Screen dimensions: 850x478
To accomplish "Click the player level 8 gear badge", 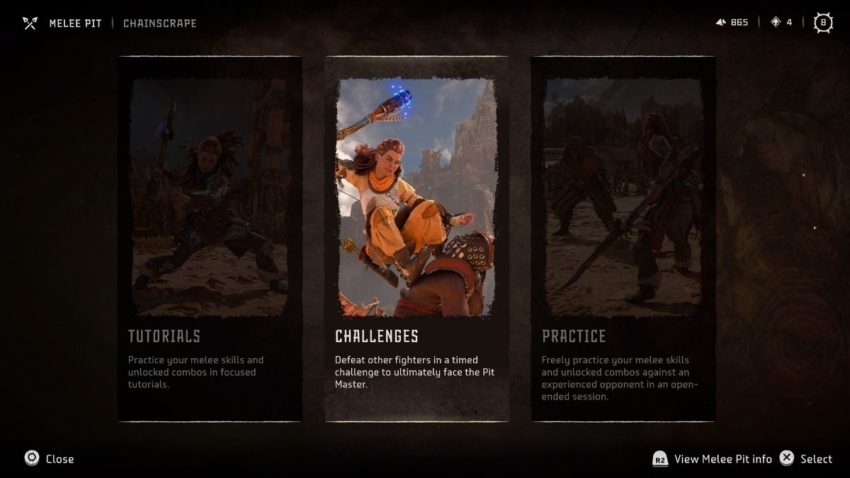I will (823, 23).
